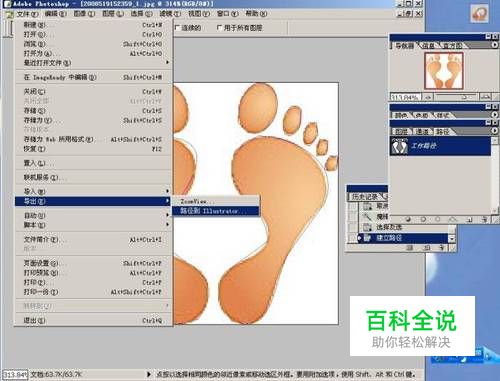Click the fill path with foreground color icon
This screenshot has width=500, height=381.
click(x=408, y=219)
